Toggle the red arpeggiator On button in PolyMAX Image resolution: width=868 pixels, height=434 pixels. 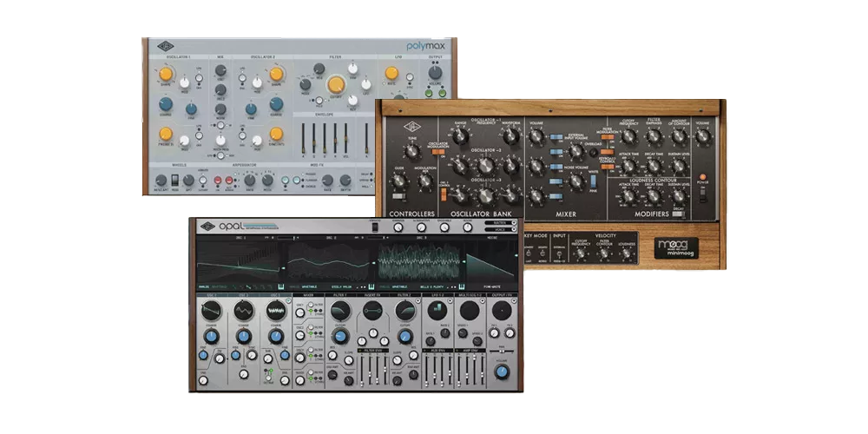[218, 180]
